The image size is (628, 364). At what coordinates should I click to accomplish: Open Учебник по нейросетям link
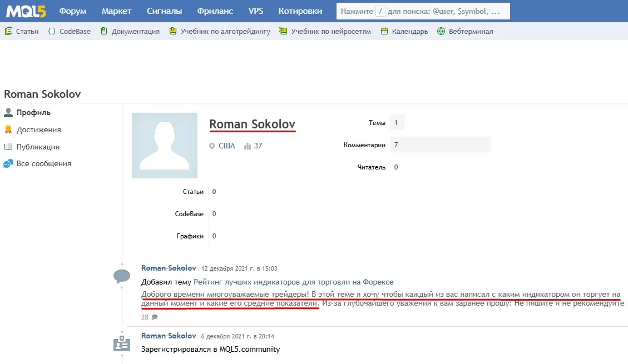[331, 31]
